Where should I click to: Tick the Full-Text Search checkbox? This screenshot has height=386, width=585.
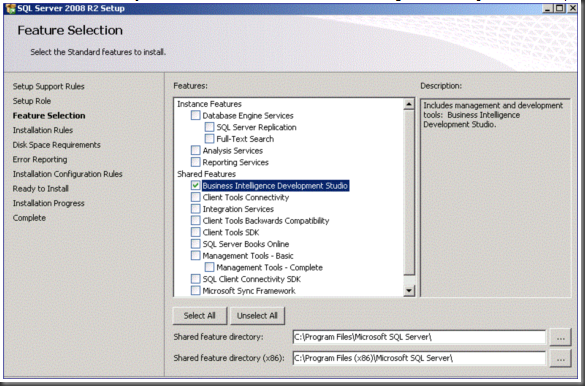(x=209, y=139)
